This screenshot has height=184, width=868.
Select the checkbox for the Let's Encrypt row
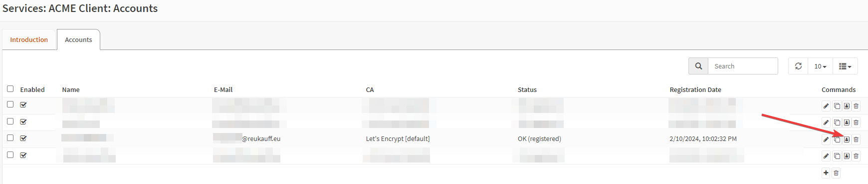pos(10,138)
